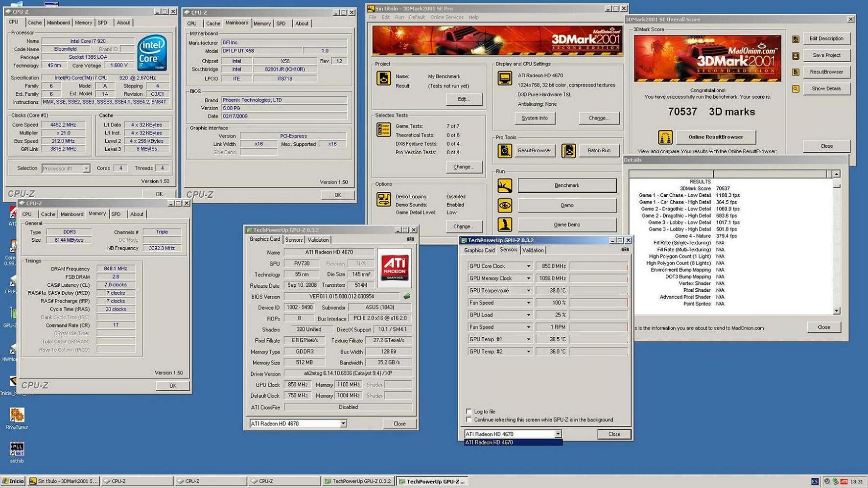Click the ATI Radeon logo in GPU-Z
Viewport: 868px width, 488px height.
point(395,268)
